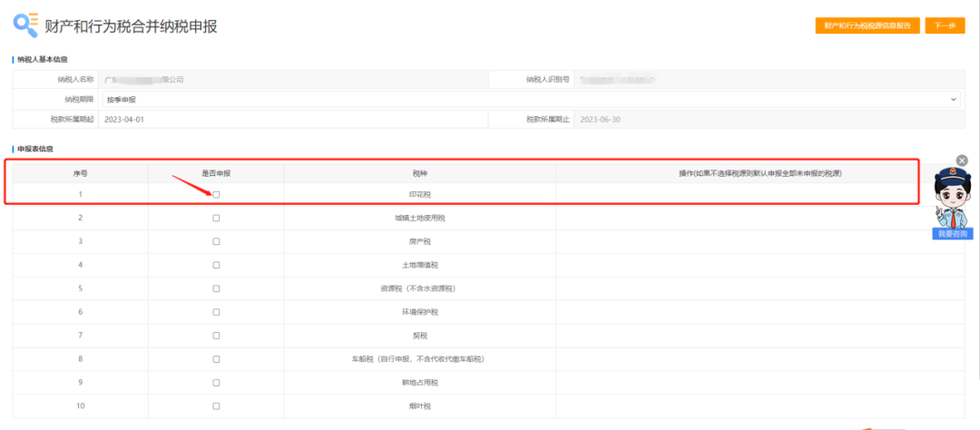980x430 pixels.
Task: Click sequence number 10 cell
Action: click(x=80, y=406)
